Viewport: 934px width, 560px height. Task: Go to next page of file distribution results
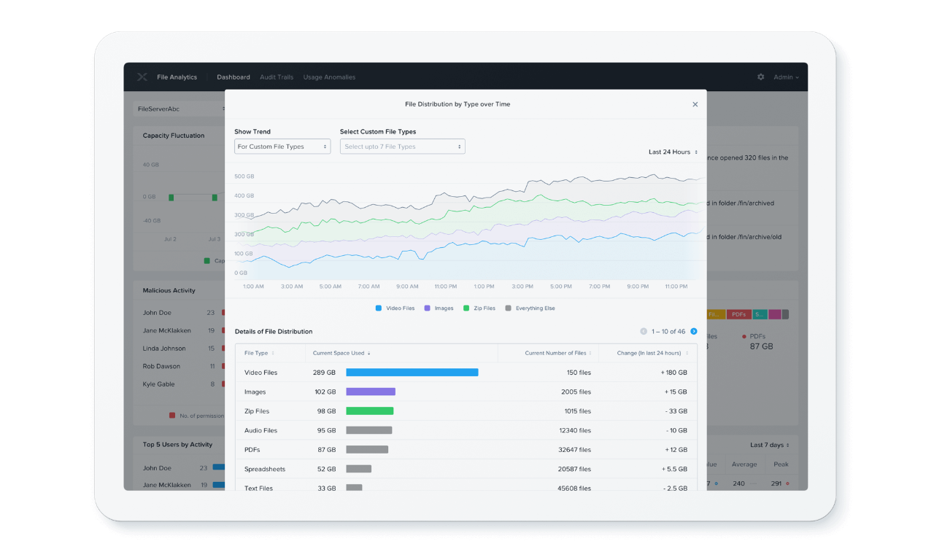click(x=693, y=331)
